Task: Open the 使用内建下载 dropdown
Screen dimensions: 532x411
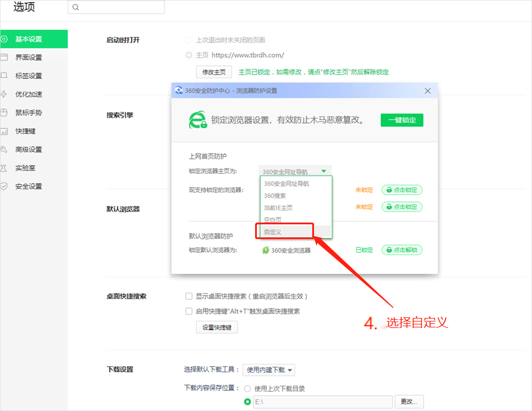Action: pos(269,370)
